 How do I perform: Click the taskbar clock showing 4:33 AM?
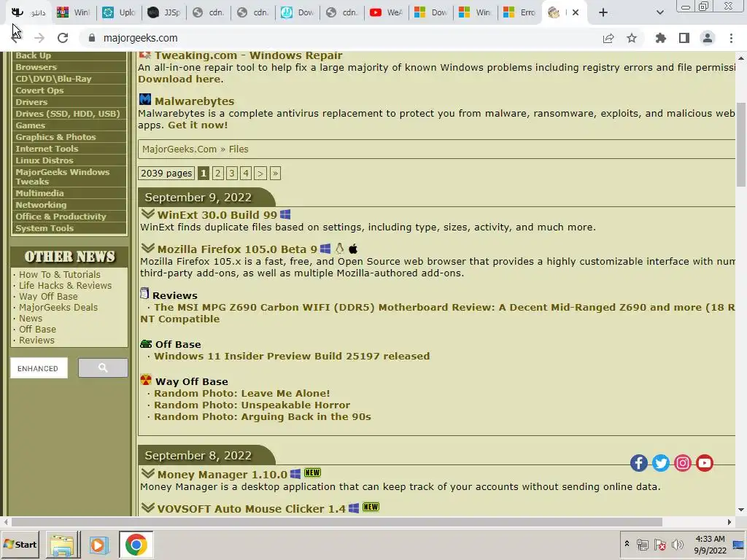click(710, 545)
